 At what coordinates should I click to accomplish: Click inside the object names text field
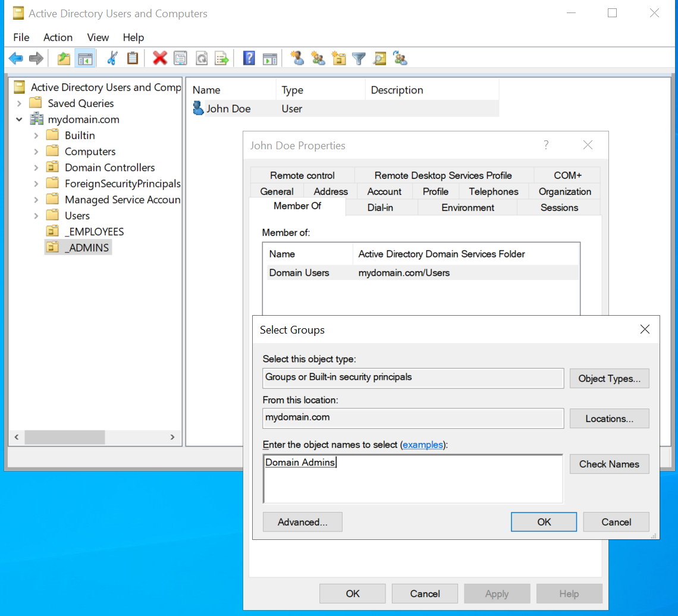[413, 479]
